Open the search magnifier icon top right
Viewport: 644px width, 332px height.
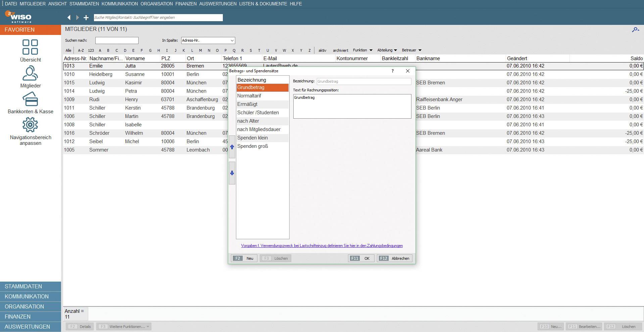pyautogui.click(x=635, y=30)
